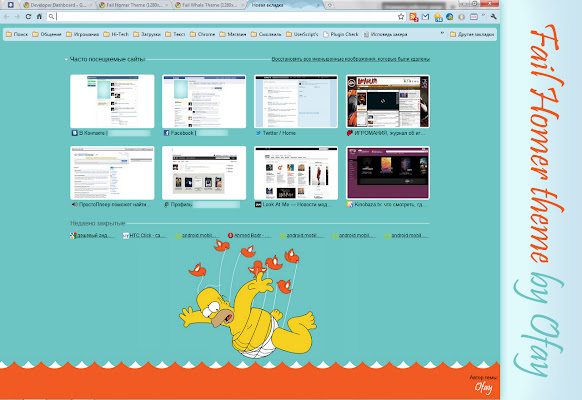Screen dimensions: 582x400
Task: Open a new tab with the plus button
Action: coord(330,5)
